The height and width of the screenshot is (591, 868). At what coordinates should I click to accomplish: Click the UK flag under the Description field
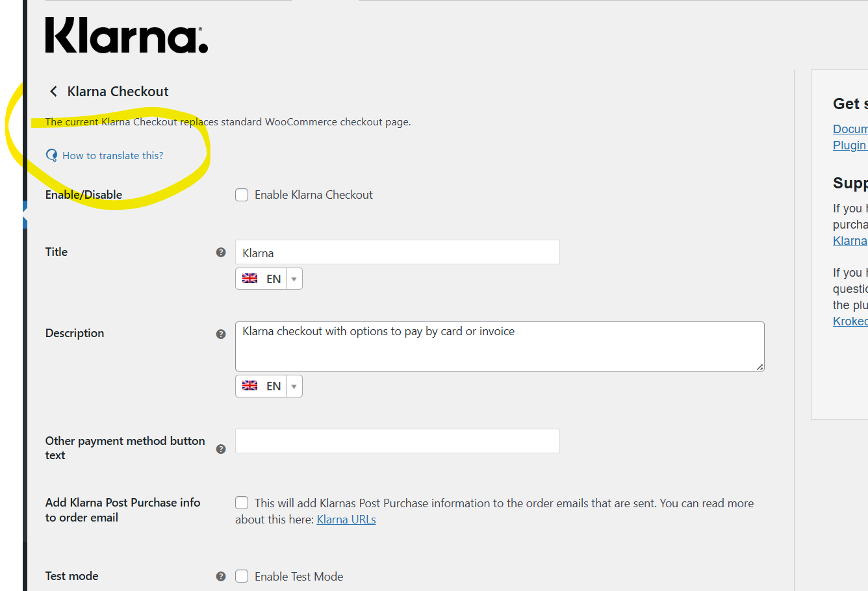(x=249, y=386)
